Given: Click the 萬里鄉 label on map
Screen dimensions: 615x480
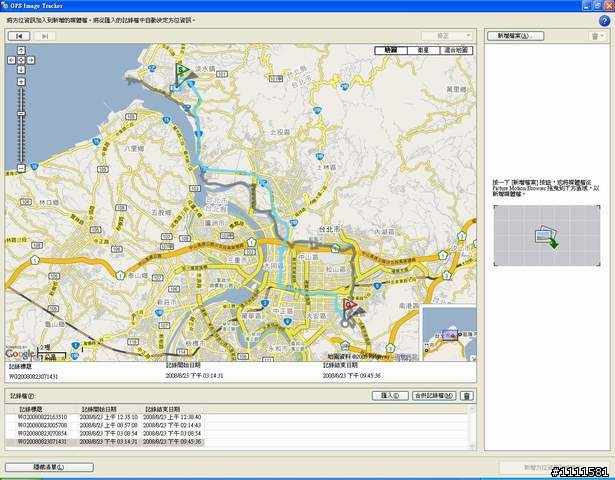Looking at the screenshot, I should pos(457,89).
